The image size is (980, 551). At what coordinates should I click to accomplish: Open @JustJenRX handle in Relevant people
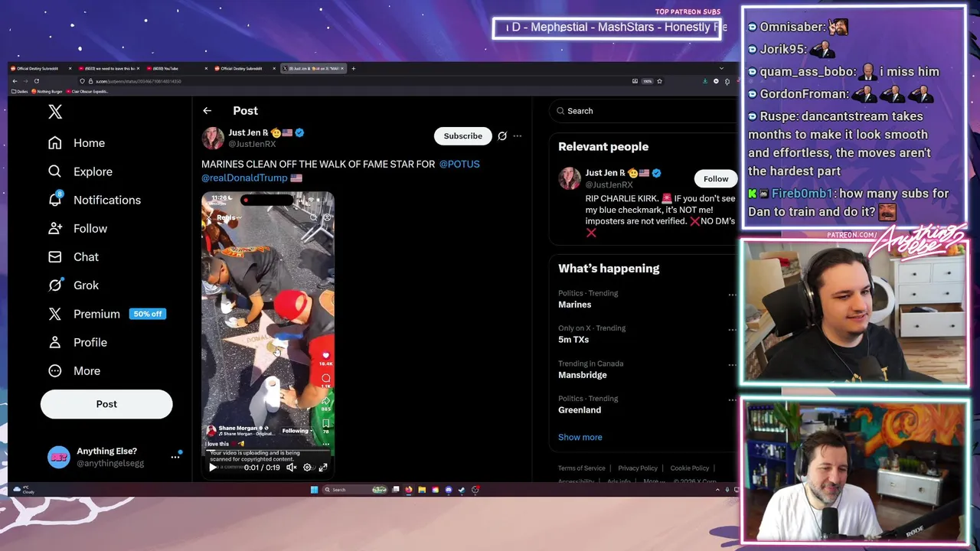(x=609, y=184)
